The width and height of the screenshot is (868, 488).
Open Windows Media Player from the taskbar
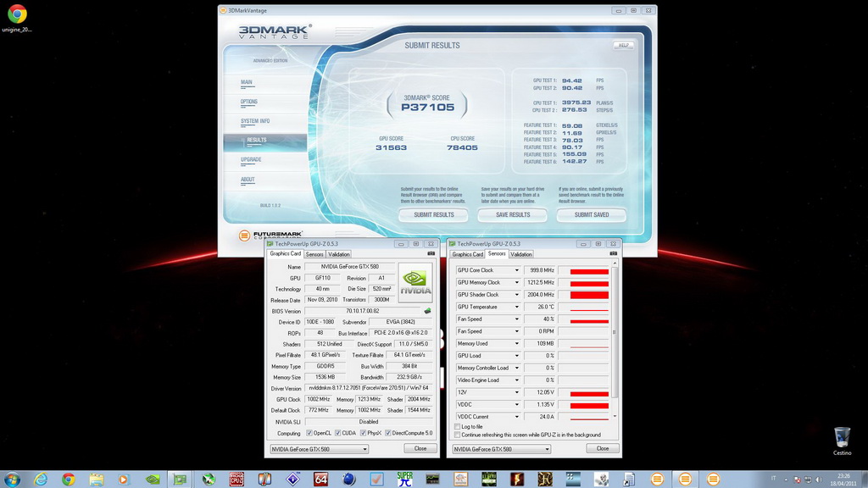coord(124,480)
